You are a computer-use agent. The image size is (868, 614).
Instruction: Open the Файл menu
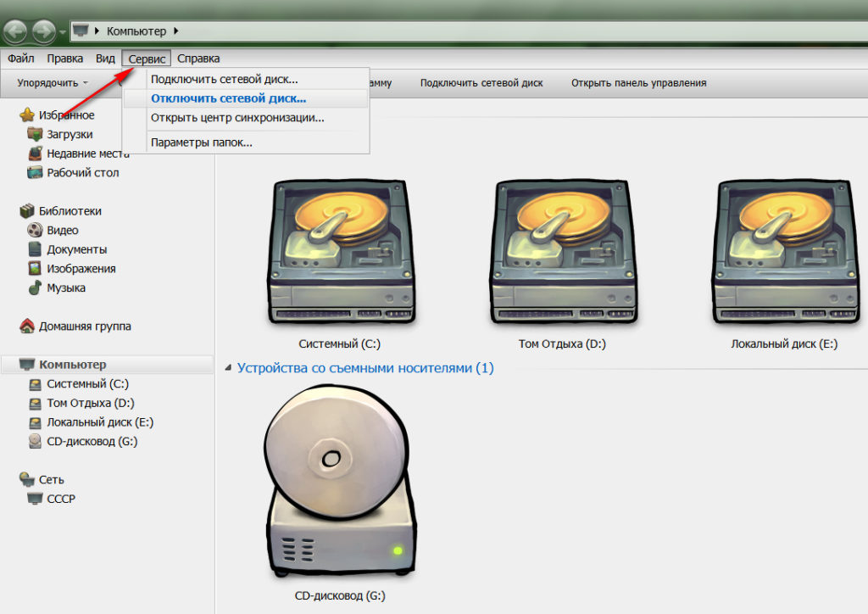pyautogui.click(x=21, y=59)
